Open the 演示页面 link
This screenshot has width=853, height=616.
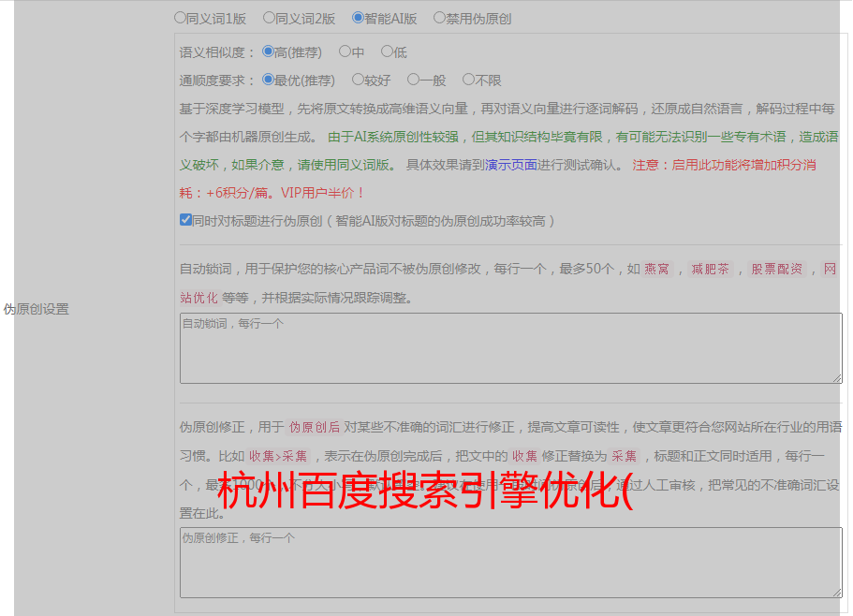(x=511, y=165)
